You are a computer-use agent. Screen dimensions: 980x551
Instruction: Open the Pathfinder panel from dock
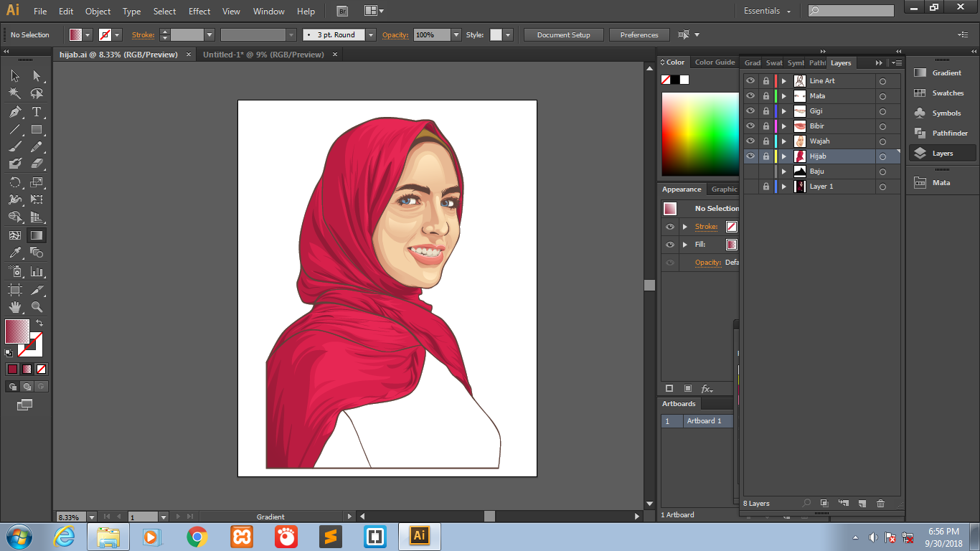[x=942, y=133]
